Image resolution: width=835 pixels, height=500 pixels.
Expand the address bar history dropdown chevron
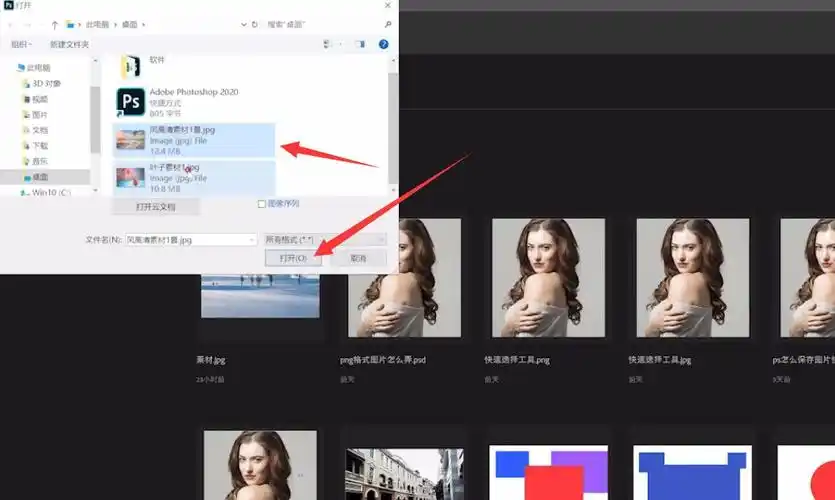pos(243,24)
